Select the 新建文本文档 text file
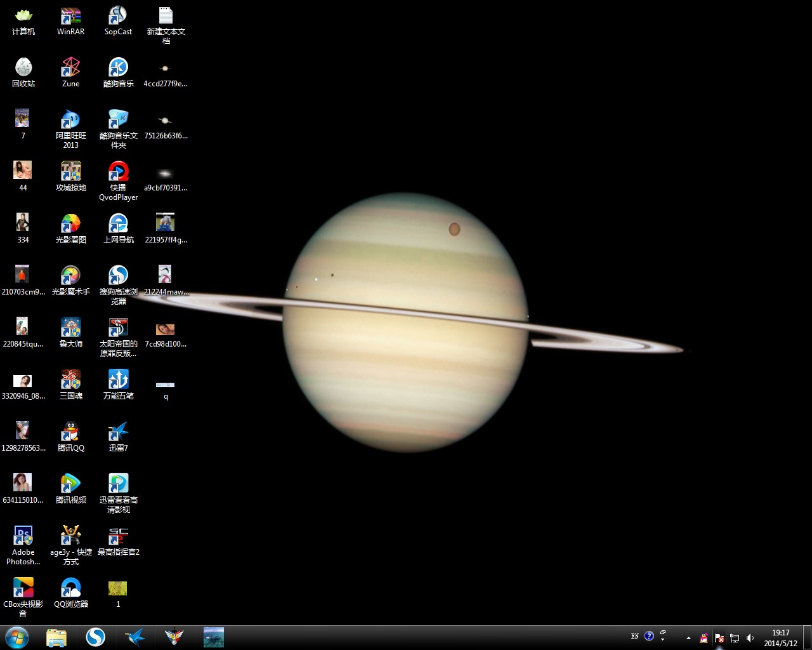 (166, 17)
